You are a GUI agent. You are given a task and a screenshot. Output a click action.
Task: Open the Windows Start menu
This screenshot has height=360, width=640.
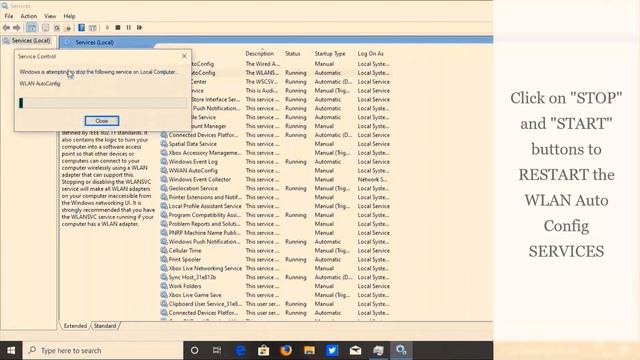[11, 351]
